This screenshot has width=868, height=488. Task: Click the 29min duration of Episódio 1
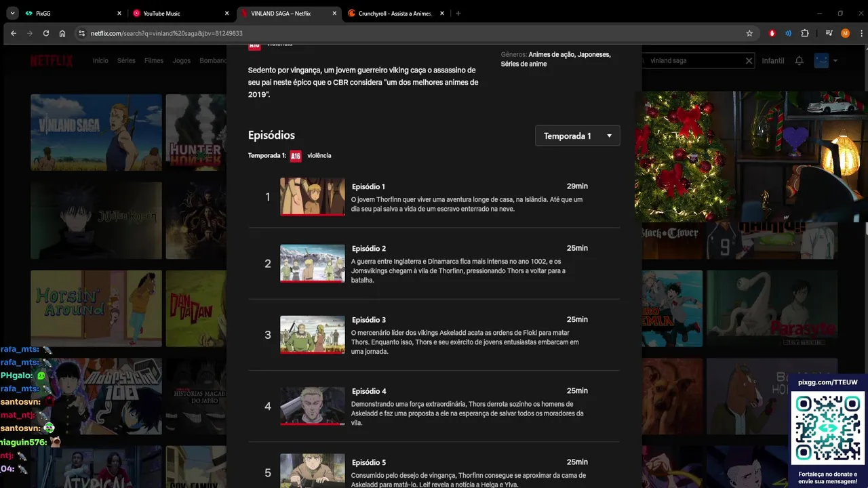577,186
